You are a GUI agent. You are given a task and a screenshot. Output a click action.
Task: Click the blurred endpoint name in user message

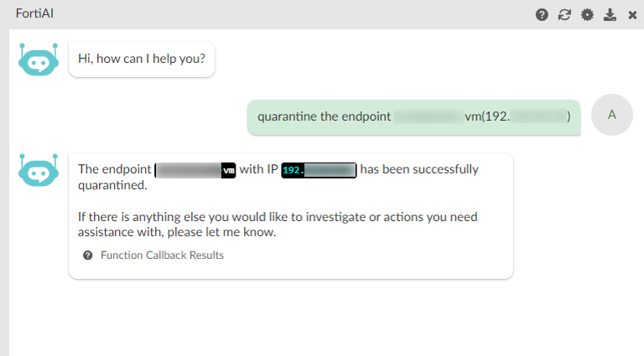tap(428, 117)
